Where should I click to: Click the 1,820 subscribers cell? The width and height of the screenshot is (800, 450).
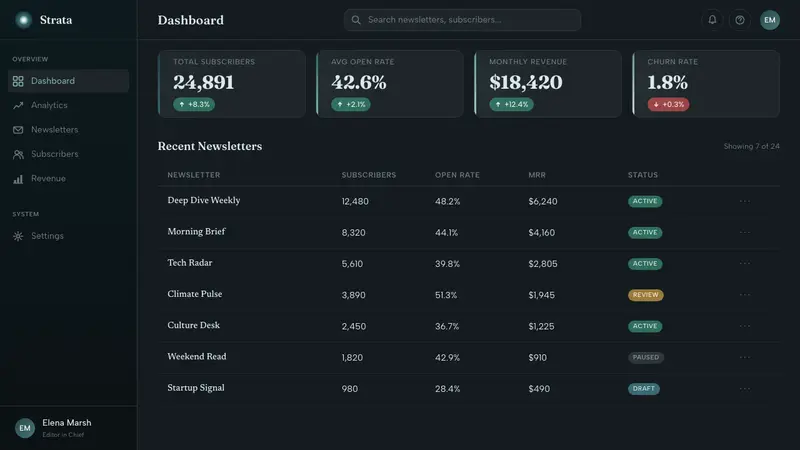[352, 358]
